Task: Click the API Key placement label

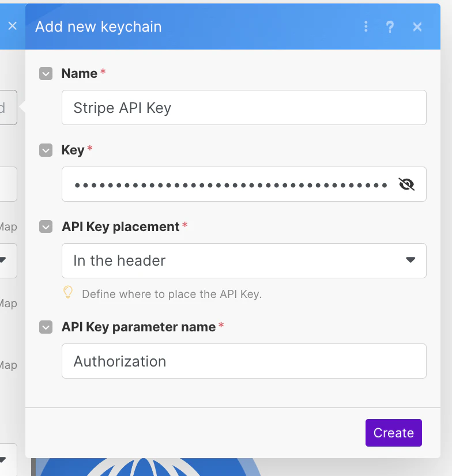Action: [120, 227]
